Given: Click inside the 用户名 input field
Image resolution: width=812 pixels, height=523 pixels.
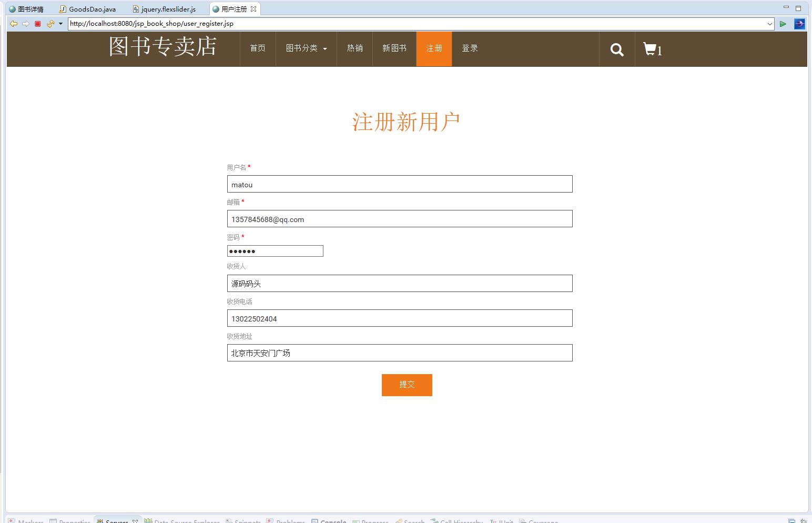Looking at the screenshot, I should [399, 184].
